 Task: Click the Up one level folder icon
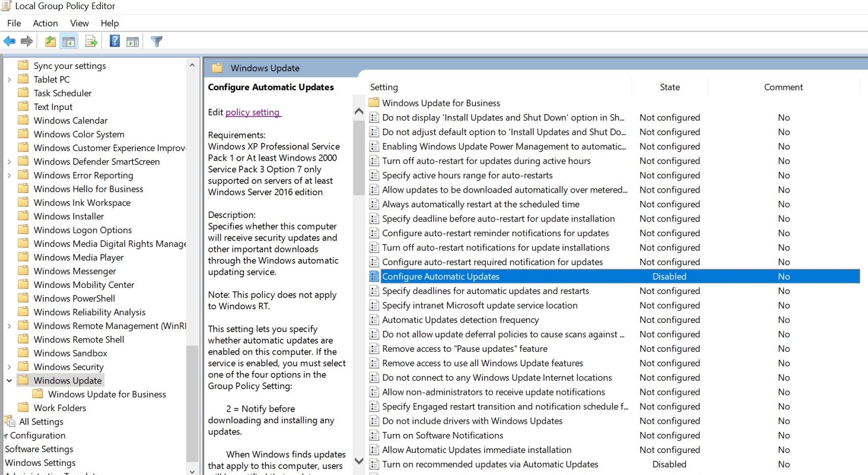(x=50, y=42)
